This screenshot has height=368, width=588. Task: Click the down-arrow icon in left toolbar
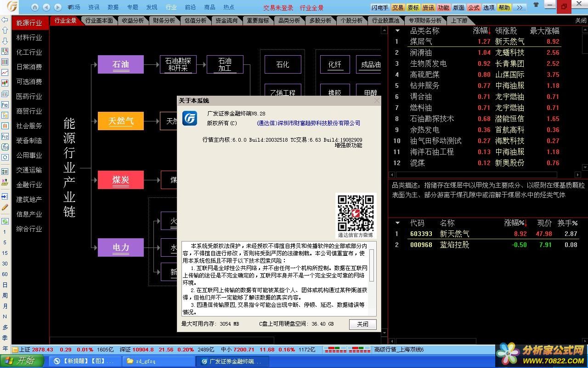(5, 41)
